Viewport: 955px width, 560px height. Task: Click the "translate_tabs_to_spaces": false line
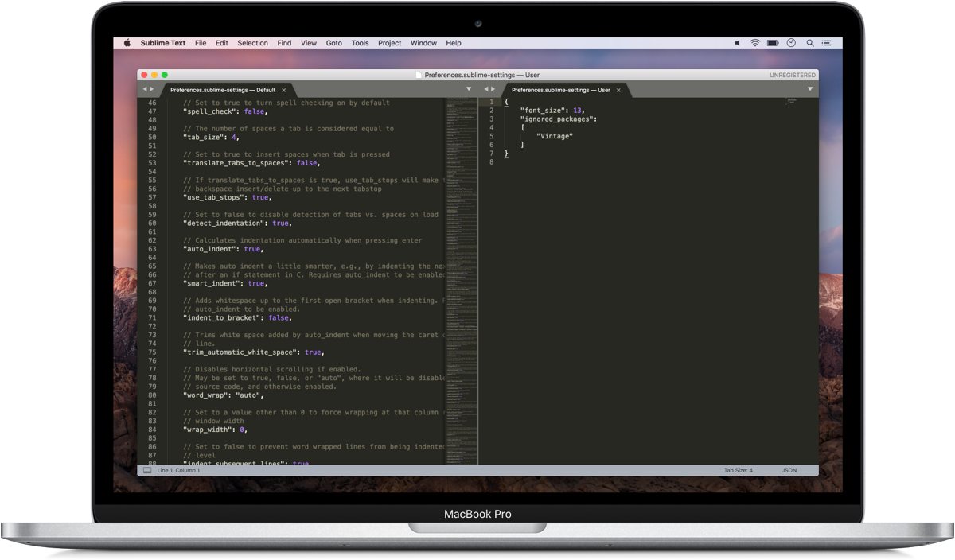251,163
